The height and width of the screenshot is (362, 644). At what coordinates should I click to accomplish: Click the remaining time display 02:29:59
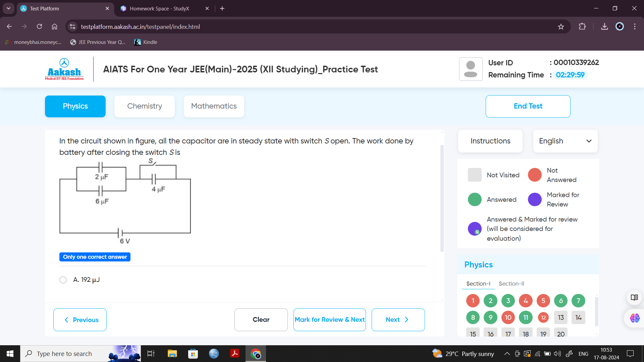coord(571,75)
